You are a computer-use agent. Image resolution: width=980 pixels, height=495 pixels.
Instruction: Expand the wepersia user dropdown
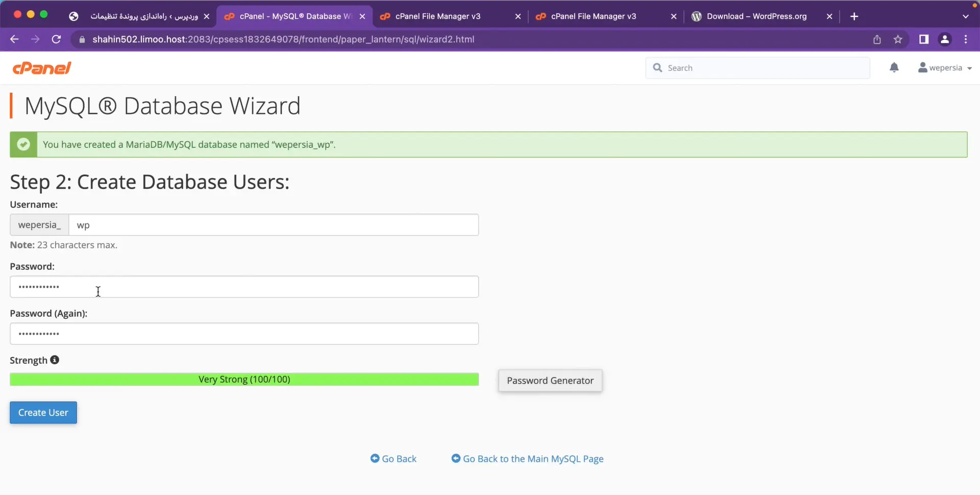[x=945, y=67]
